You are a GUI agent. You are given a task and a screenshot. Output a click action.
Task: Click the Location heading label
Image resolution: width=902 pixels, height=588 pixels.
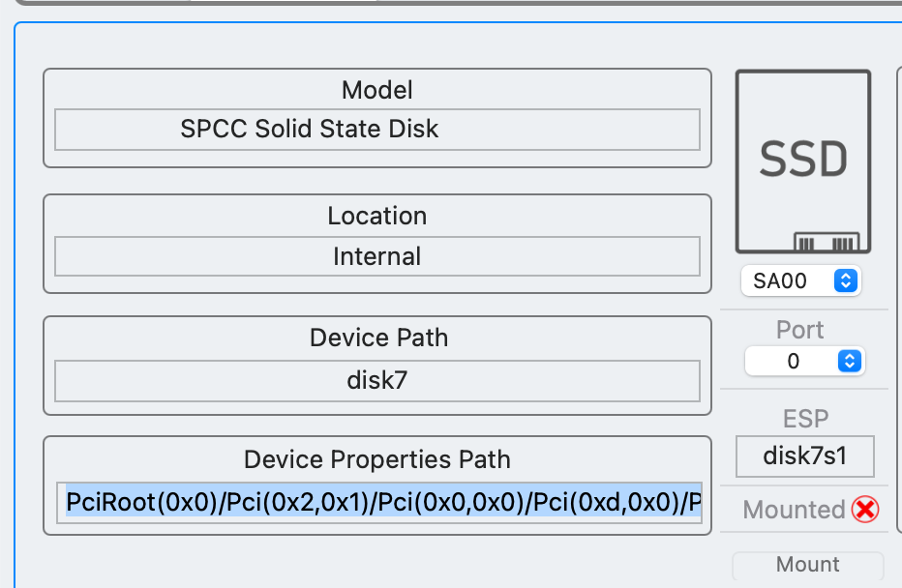pos(377,216)
